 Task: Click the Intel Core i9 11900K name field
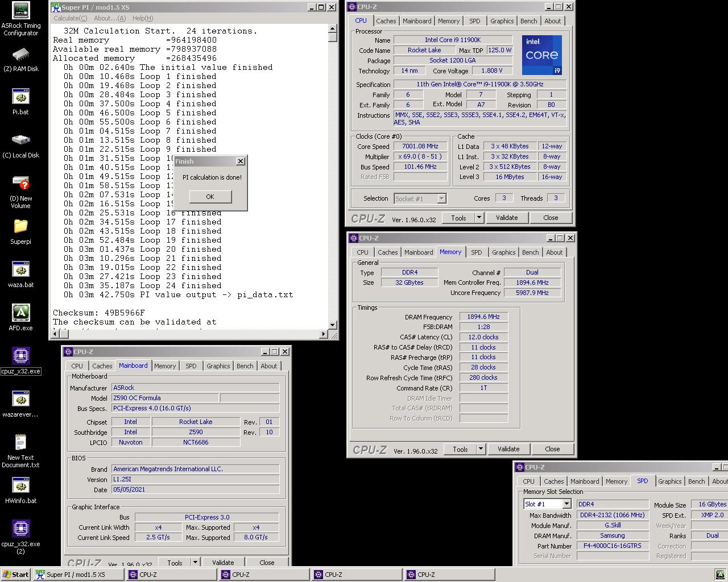[453, 40]
